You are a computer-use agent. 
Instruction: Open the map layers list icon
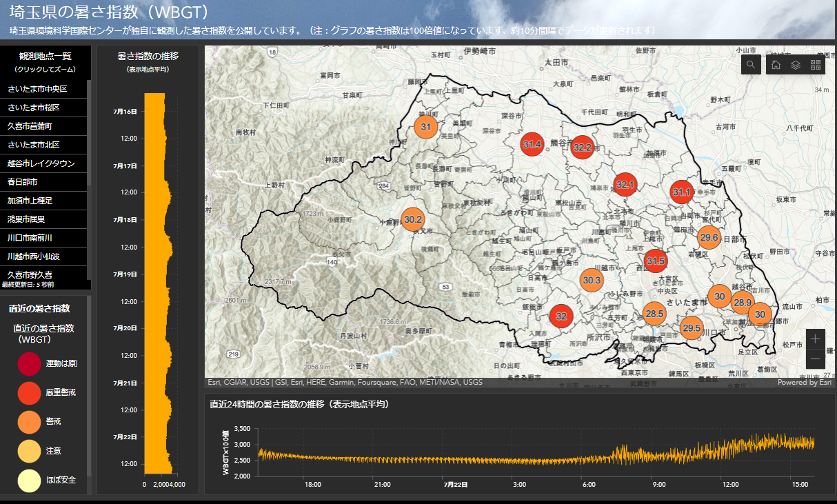[796, 65]
